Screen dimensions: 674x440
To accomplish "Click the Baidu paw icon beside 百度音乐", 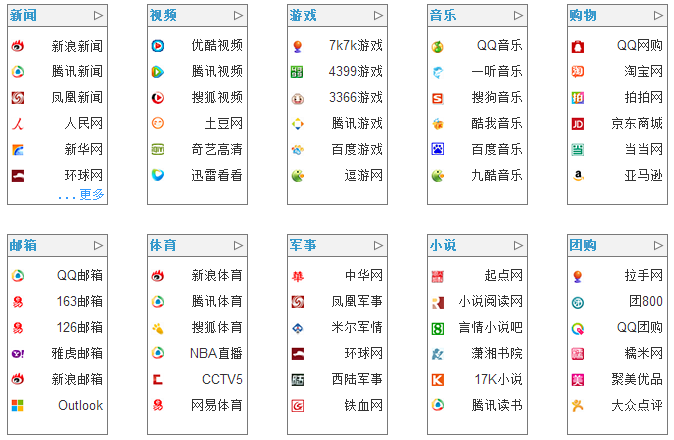I will pos(438,149).
